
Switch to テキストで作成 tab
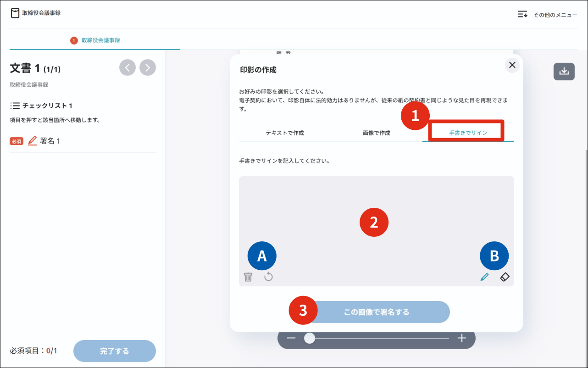pyautogui.click(x=285, y=133)
